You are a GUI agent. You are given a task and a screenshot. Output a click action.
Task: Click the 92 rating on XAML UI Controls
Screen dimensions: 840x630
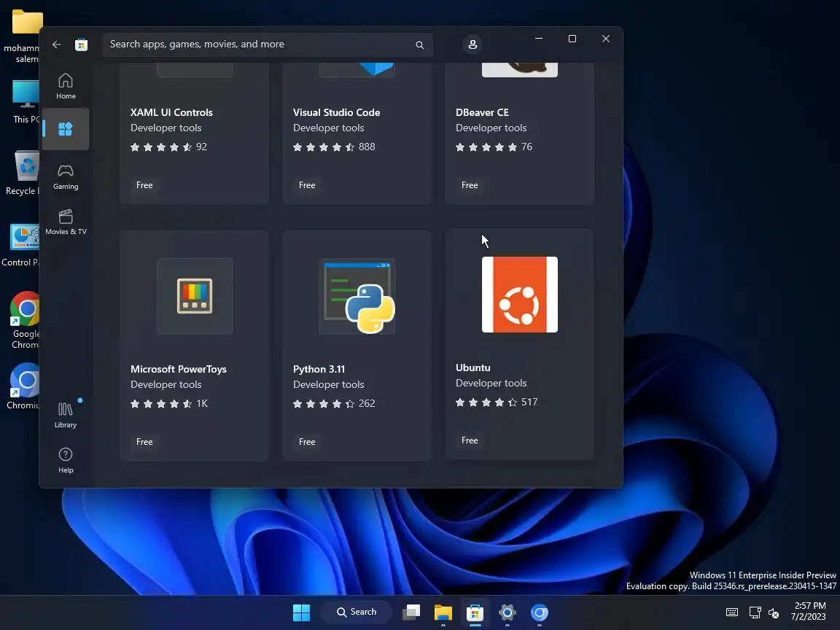point(201,147)
